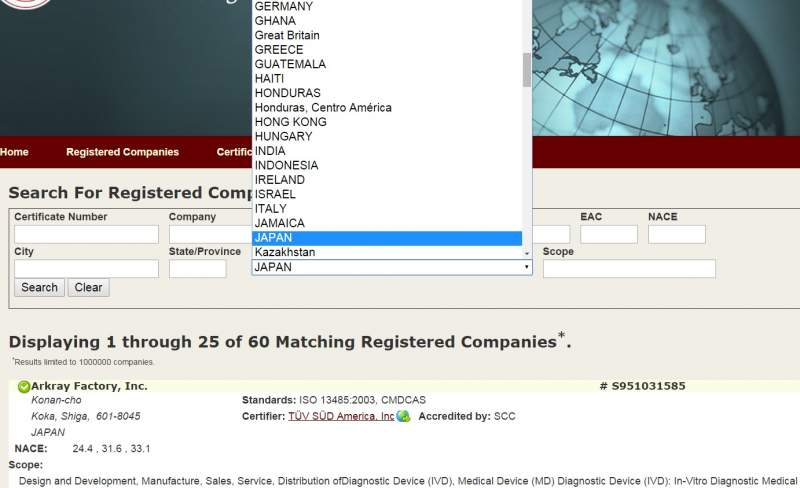Select GHANA in the country list
800x488 pixels.
[x=387, y=21]
